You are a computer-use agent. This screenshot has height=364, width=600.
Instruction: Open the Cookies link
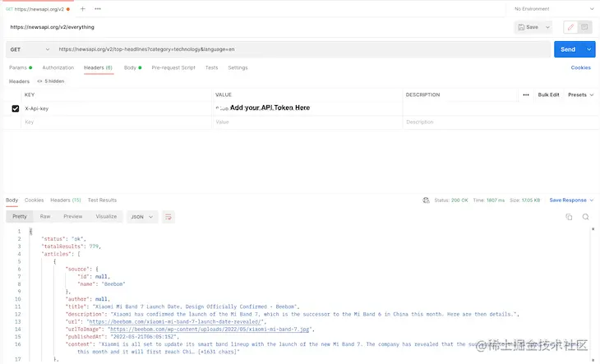580,67
